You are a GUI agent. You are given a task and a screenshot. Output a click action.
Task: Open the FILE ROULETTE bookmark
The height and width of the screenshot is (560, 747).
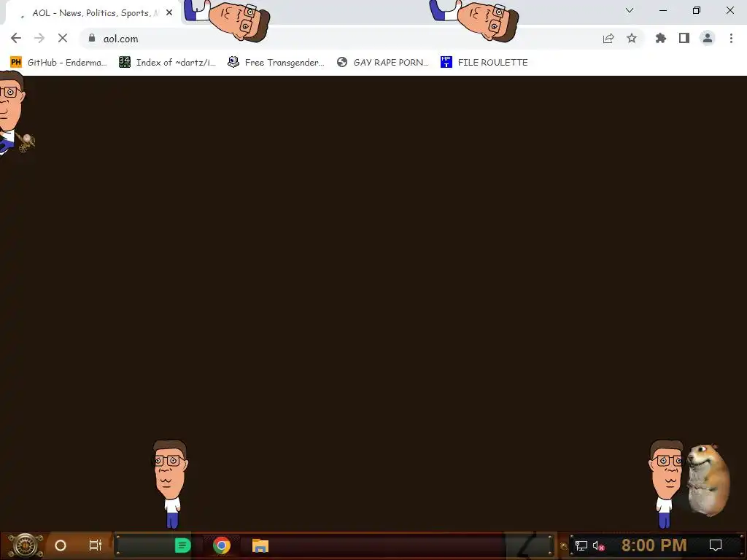point(484,63)
